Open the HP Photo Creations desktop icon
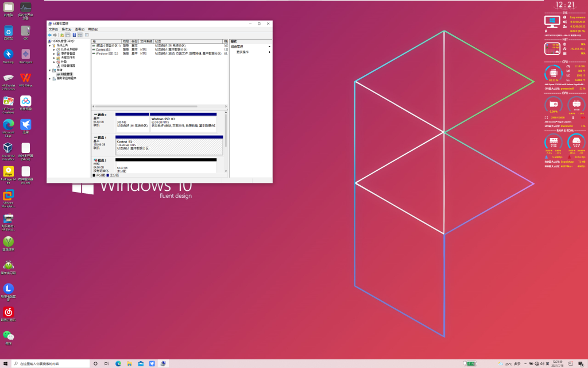Image resolution: width=588 pixels, height=368 pixels. point(8,105)
